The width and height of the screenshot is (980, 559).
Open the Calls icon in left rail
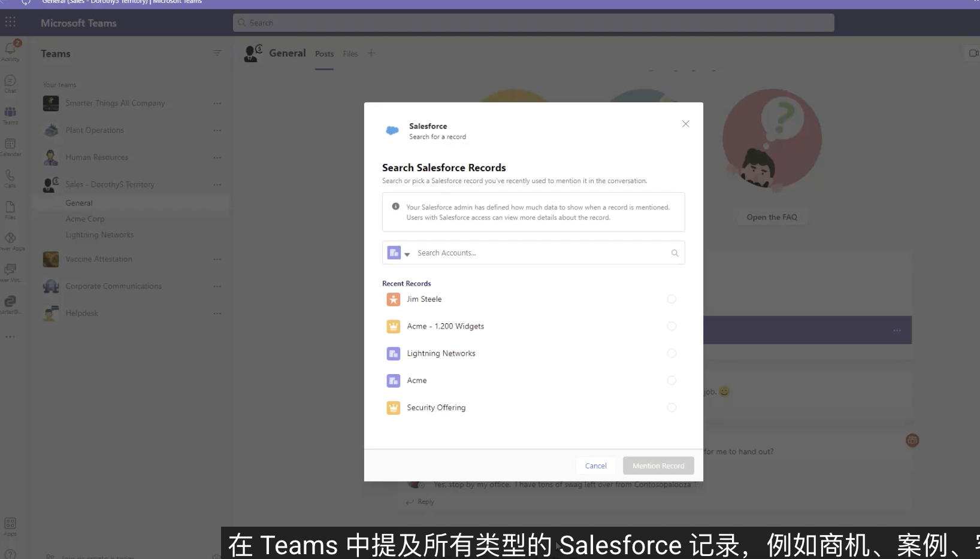(10, 178)
